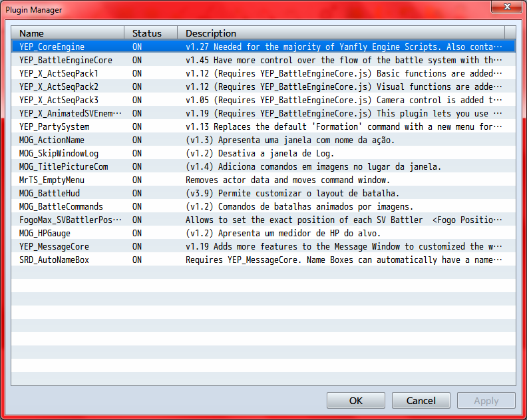Screen dimensions: 527x420
Task: Click ON status of YEP_PartySystem
Action: pos(137,126)
